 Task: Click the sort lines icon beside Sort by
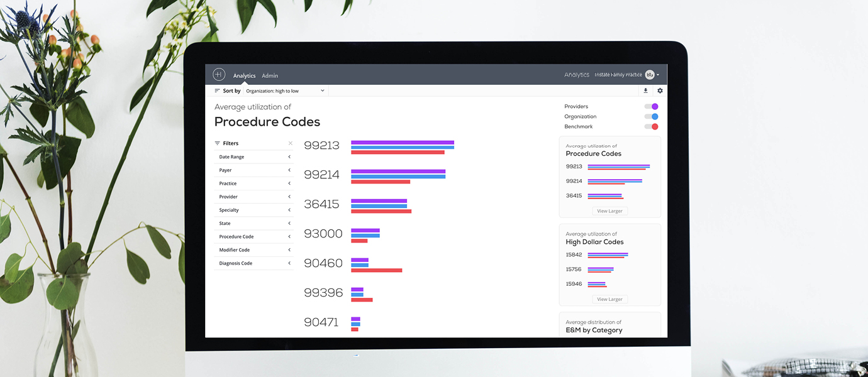coord(218,91)
